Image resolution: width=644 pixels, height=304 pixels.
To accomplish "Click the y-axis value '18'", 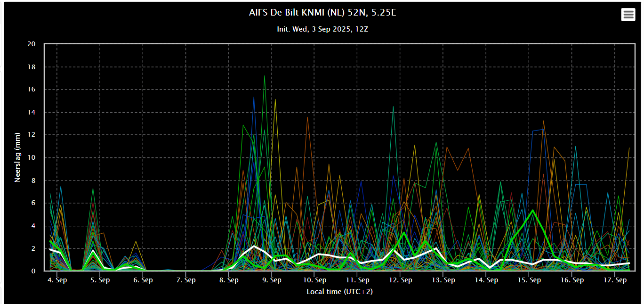I will coord(32,66).
